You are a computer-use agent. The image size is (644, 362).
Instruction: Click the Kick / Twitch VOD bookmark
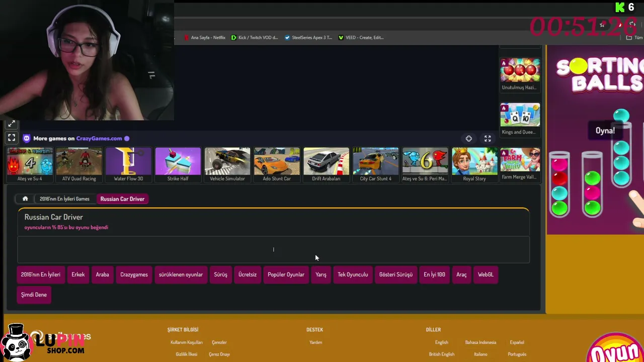point(255,37)
